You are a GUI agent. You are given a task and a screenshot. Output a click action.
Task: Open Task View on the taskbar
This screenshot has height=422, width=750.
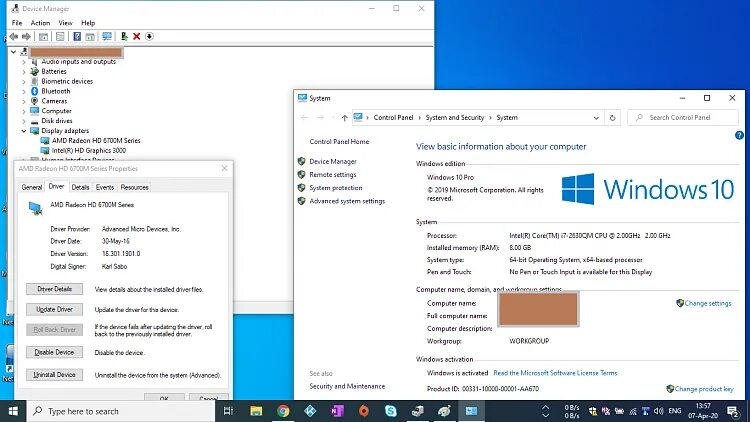point(228,411)
